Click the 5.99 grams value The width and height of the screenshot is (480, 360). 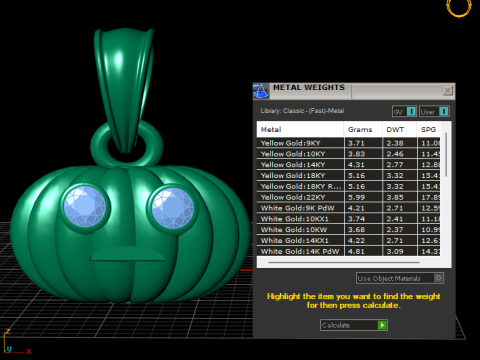coord(356,197)
